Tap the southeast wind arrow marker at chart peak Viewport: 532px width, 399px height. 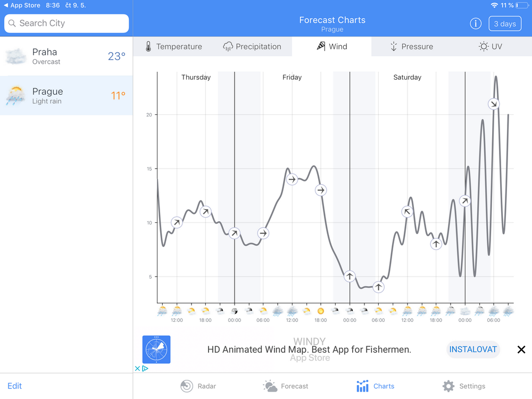(494, 104)
